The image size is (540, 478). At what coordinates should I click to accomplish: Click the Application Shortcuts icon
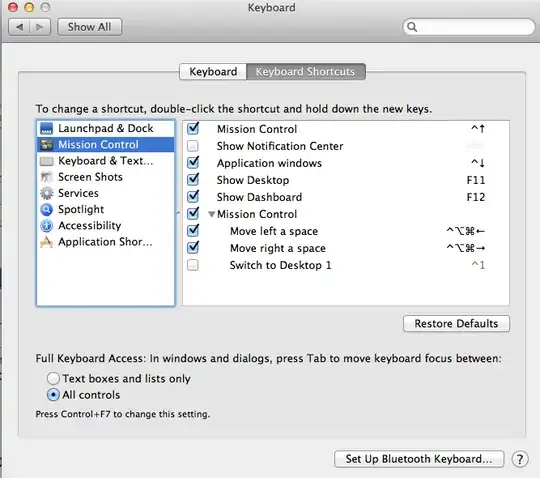tap(46, 242)
